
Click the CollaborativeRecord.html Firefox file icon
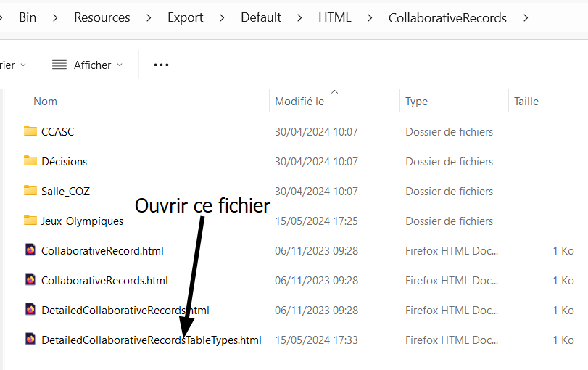coord(30,250)
